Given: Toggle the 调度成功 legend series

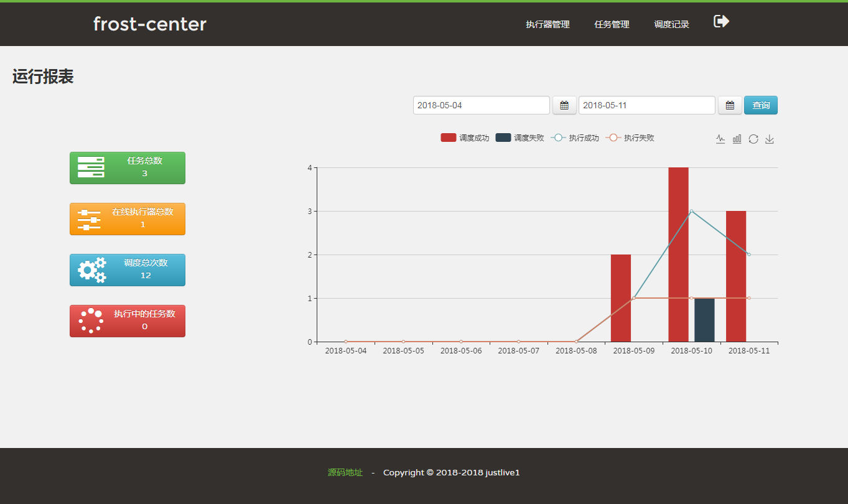Looking at the screenshot, I should point(465,138).
